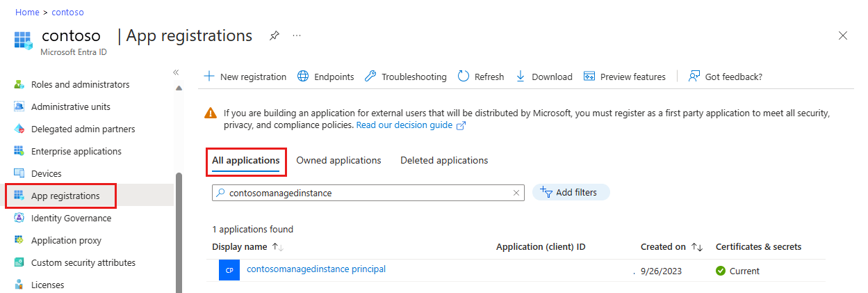The width and height of the screenshot is (868, 293).
Task: Open the more options ellipsis menu
Action: click(297, 35)
